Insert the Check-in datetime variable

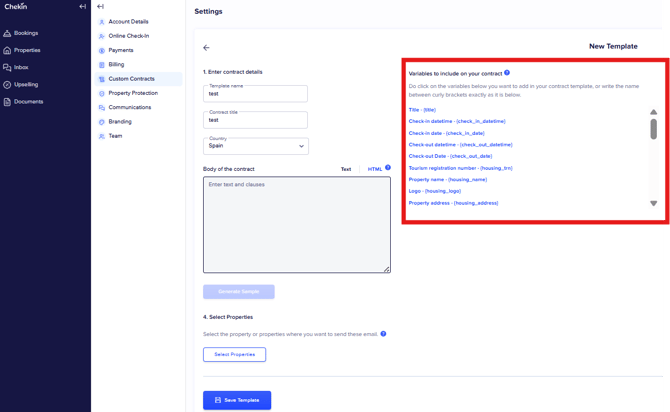[x=457, y=121]
